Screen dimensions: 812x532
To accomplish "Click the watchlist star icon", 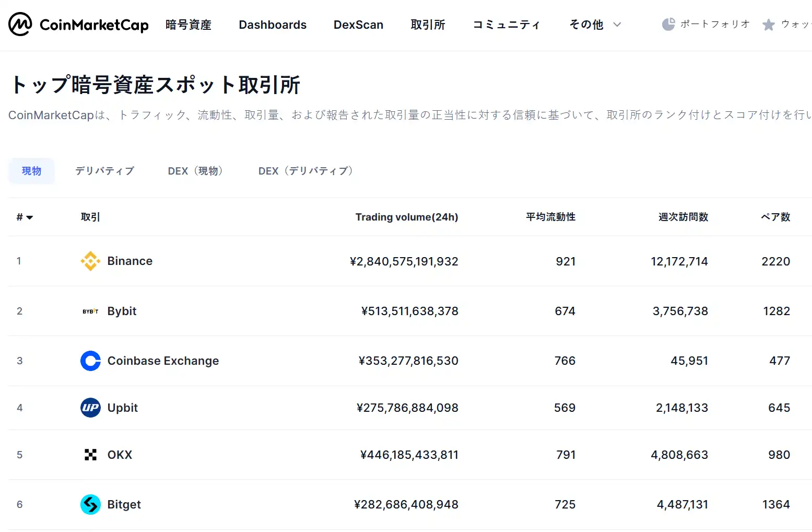I will pos(768,25).
